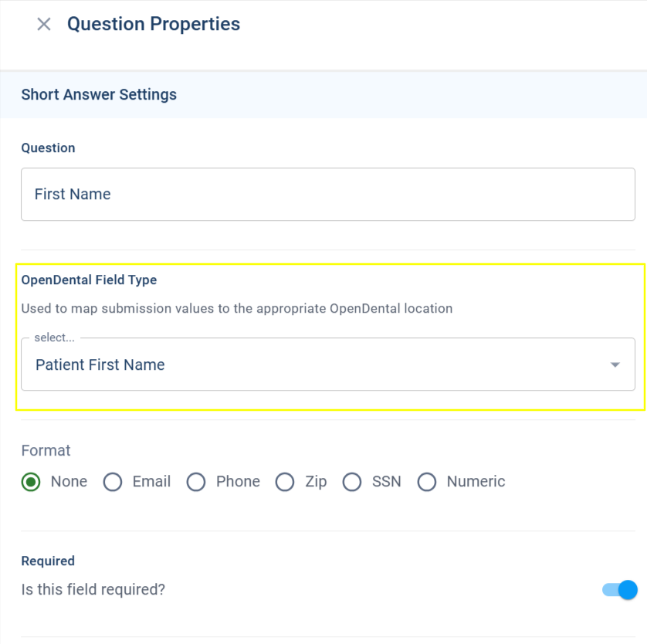Click the First Name question input field

point(327,194)
